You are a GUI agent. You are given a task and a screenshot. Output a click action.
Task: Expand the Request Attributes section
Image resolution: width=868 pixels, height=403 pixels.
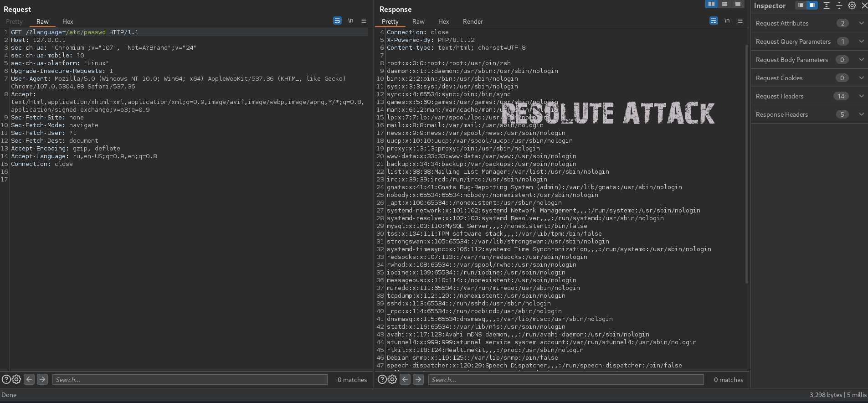tap(809, 23)
